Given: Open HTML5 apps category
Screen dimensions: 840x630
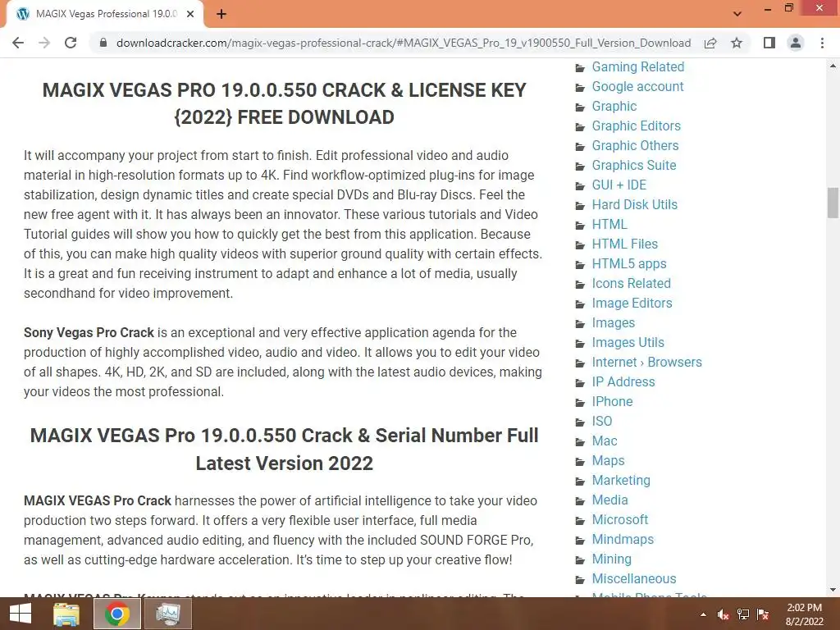Looking at the screenshot, I should 629,263.
